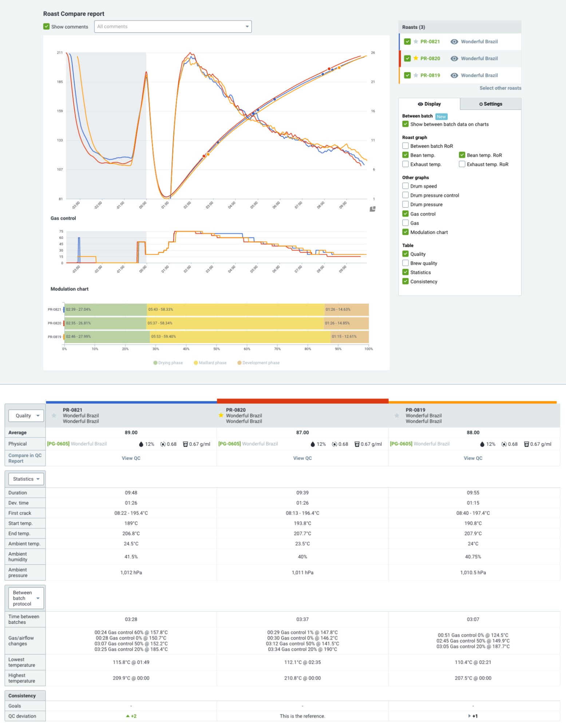
Task: Click PR-0821 drying phase bar 02:39 - 27.04%
Action: (106, 310)
